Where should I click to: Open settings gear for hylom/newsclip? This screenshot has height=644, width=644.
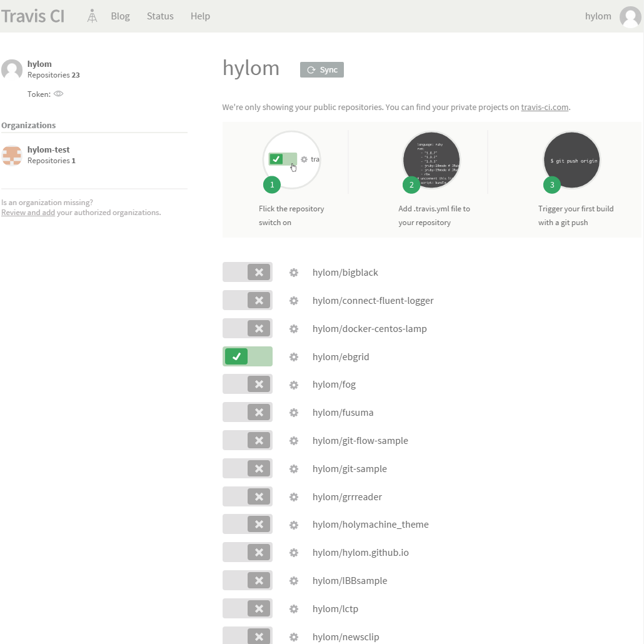tap(294, 637)
